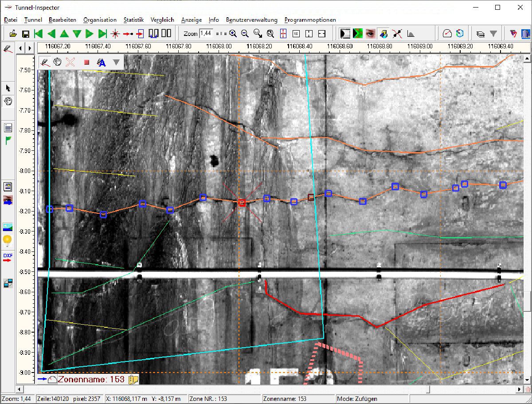Open the Programmoptionen menu

pos(310,20)
